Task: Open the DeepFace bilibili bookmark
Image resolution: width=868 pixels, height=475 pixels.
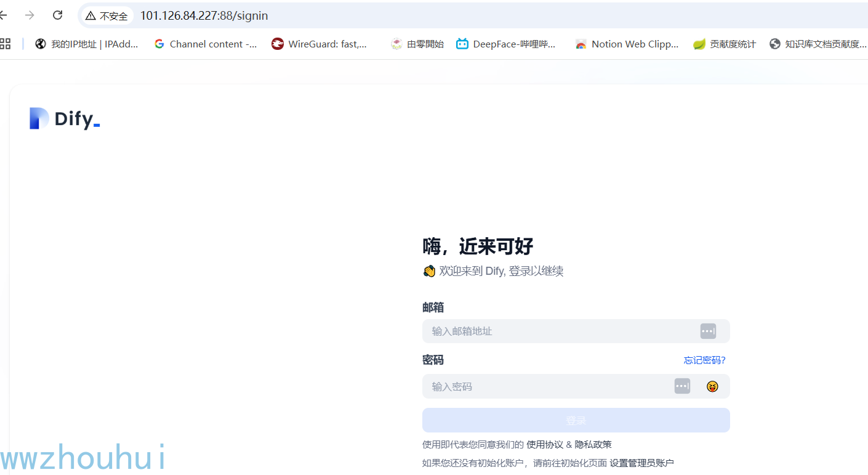Action: 506,44
